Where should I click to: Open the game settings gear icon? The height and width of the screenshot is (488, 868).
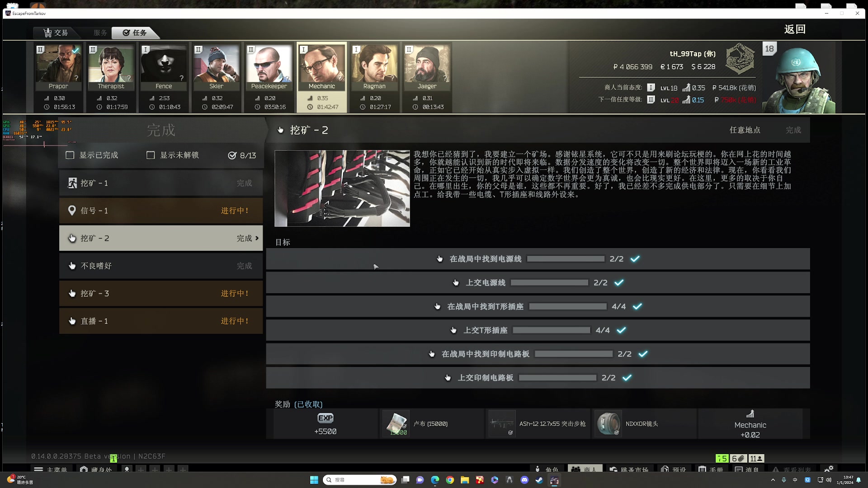[829, 469]
